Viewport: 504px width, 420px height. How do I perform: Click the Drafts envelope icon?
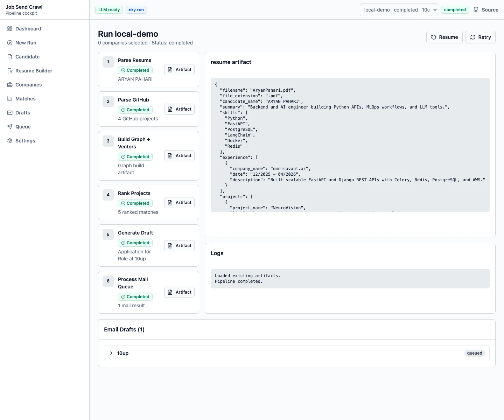click(10, 113)
